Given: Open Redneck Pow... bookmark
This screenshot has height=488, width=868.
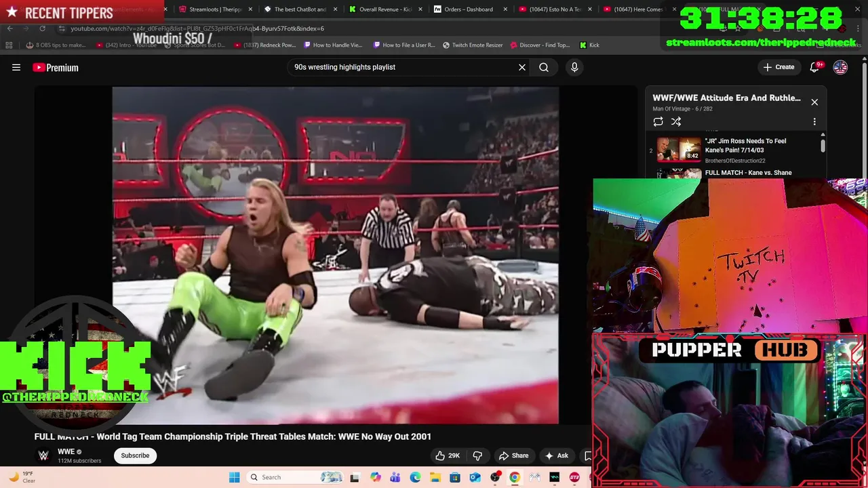Looking at the screenshot, I should pyautogui.click(x=265, y=45).
